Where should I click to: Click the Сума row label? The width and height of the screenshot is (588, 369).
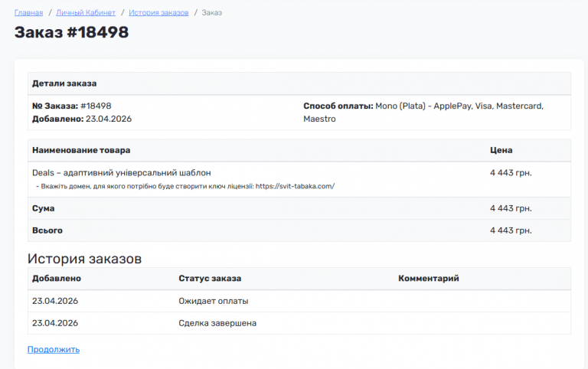point(43,208)
